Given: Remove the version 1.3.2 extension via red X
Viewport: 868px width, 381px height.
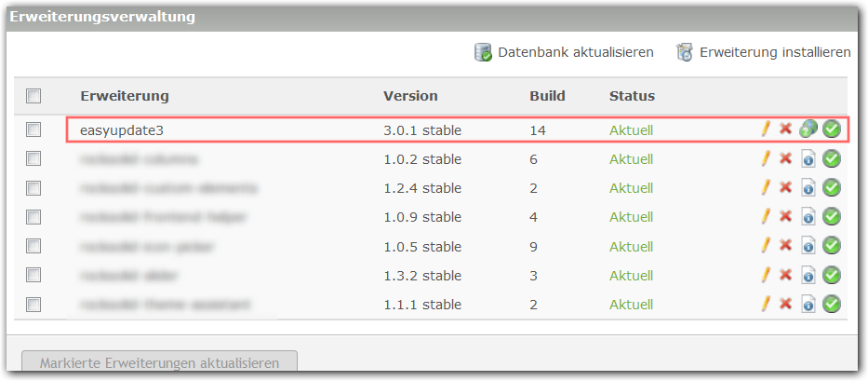Looking at the screenshot, I should click(x=785, y=275).
